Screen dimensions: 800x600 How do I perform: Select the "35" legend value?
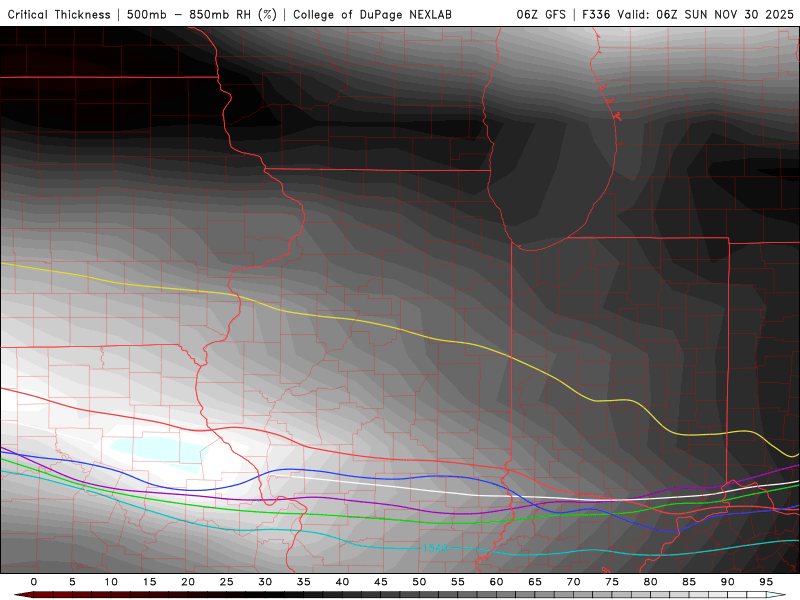pyautogui.click(x=304, y=582)
